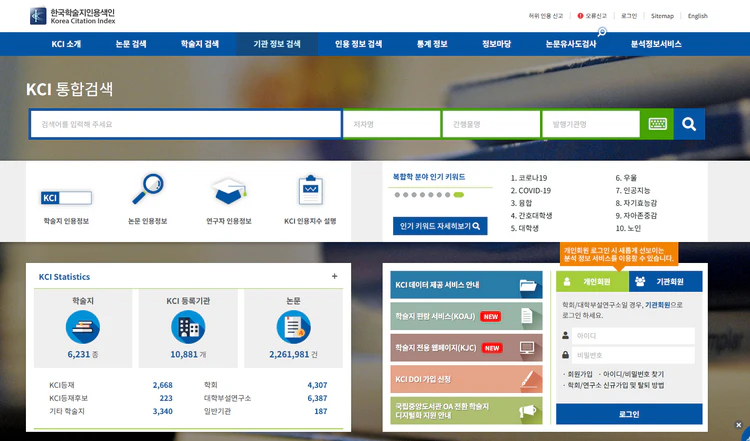Image resolution: width=750 pixels, height=441 pixels.
Task: Click 로그인 link in top bar
Action: [x=629, y=16]
